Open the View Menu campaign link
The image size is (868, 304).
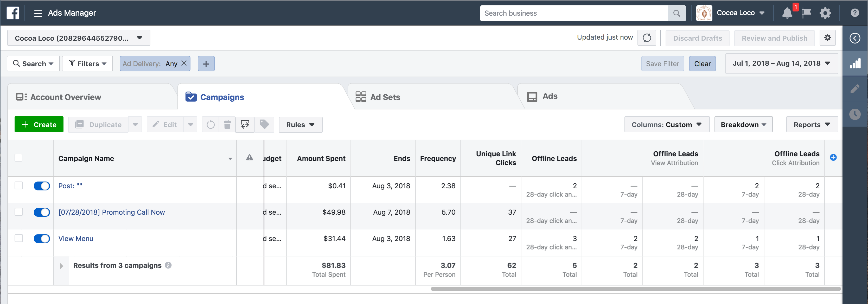(x=76, y=239)
